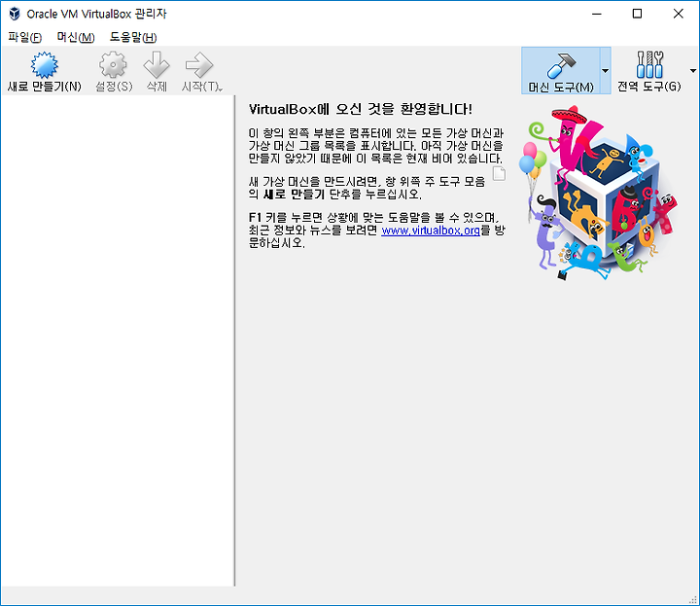Select the 머신 도구(M) hammer button
Screen dimensions: 700x606
[x=561, y=71]
